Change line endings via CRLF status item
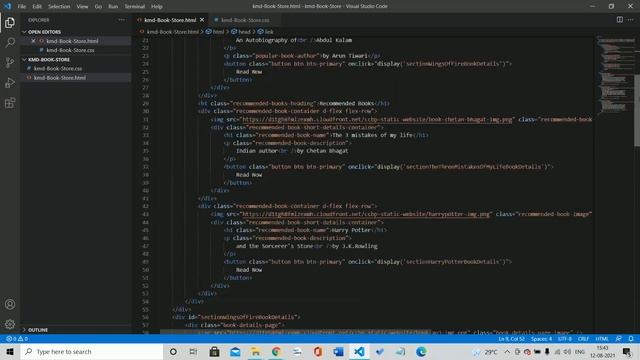 [x=583, y=339]
